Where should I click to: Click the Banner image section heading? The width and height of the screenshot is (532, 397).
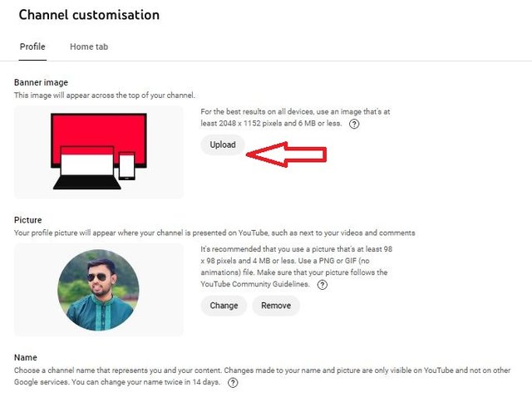tap(41, 82)
